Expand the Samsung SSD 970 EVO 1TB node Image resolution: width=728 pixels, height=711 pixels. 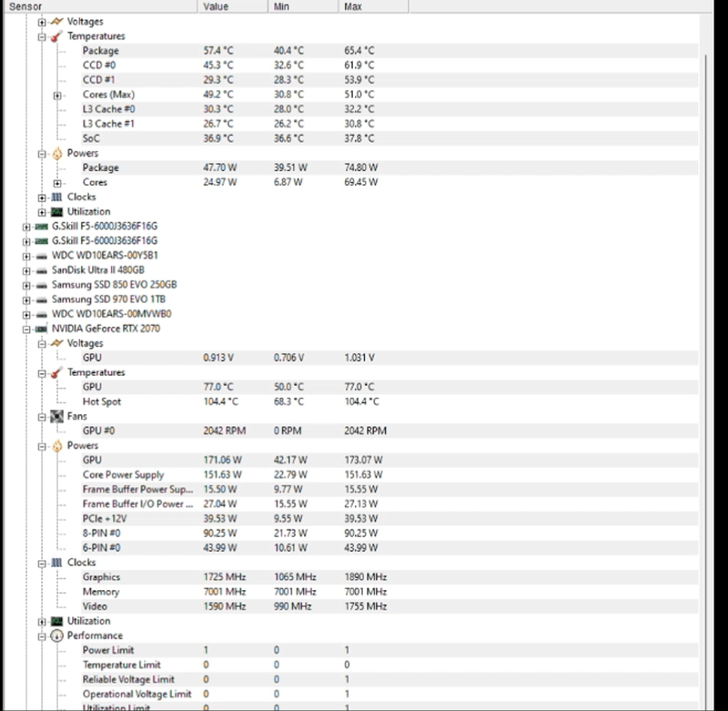click(x=26, y=300)
